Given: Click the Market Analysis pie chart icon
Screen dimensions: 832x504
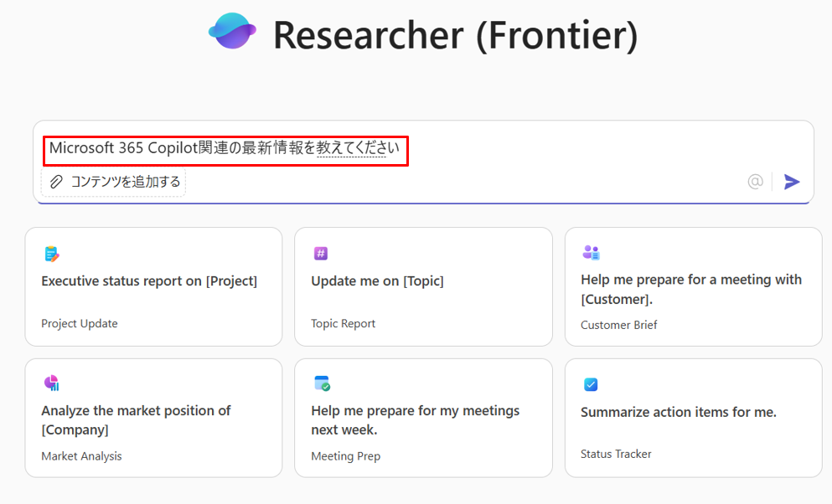Looking at the screenshot, I should click(x=51, y=383).
